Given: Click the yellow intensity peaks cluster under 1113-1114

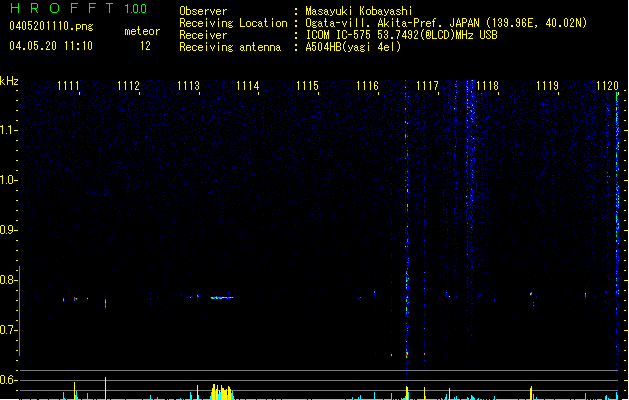Looking at the screenshot, I should tap(222, 392).
